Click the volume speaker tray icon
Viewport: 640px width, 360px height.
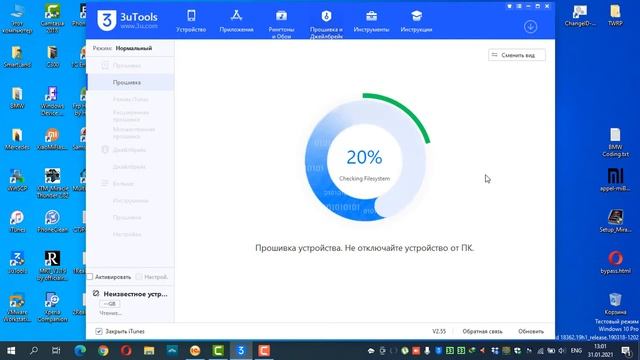tap(562, 351)
